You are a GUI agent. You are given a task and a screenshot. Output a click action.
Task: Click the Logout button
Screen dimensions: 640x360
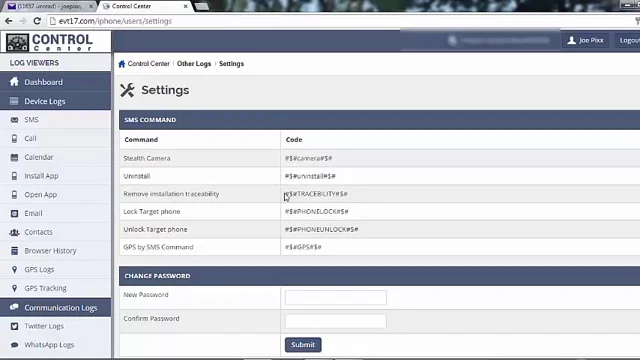point(629,40)
